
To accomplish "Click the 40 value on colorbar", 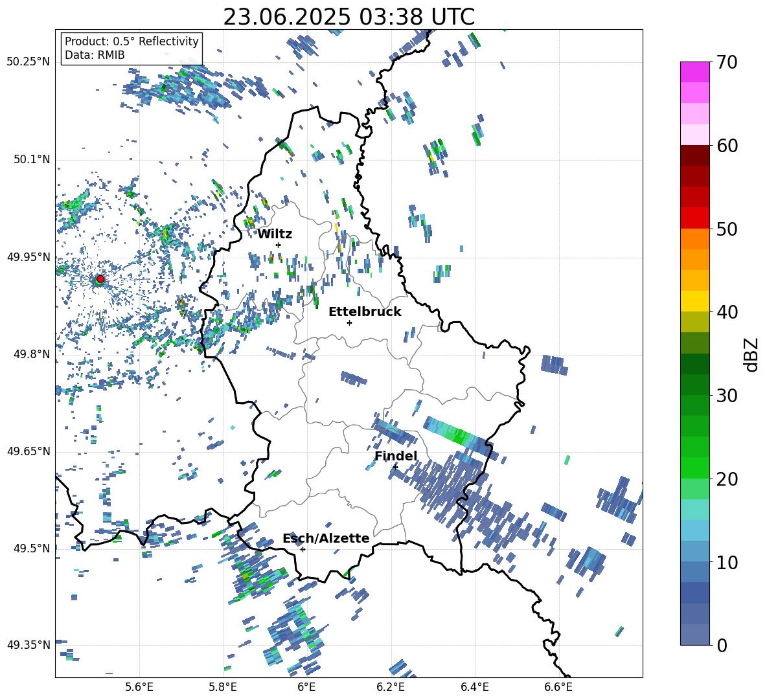I will [x=726, y=312].
